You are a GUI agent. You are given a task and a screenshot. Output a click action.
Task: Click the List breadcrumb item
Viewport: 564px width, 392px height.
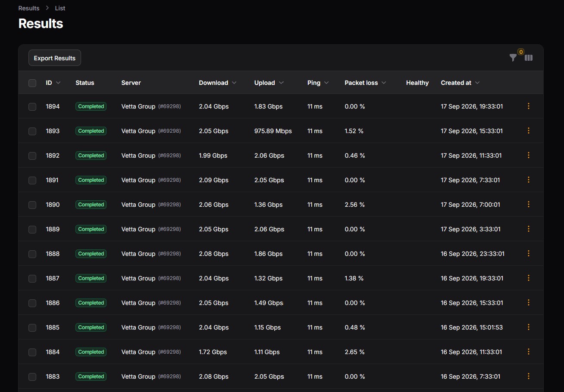[x=60, y=8]
